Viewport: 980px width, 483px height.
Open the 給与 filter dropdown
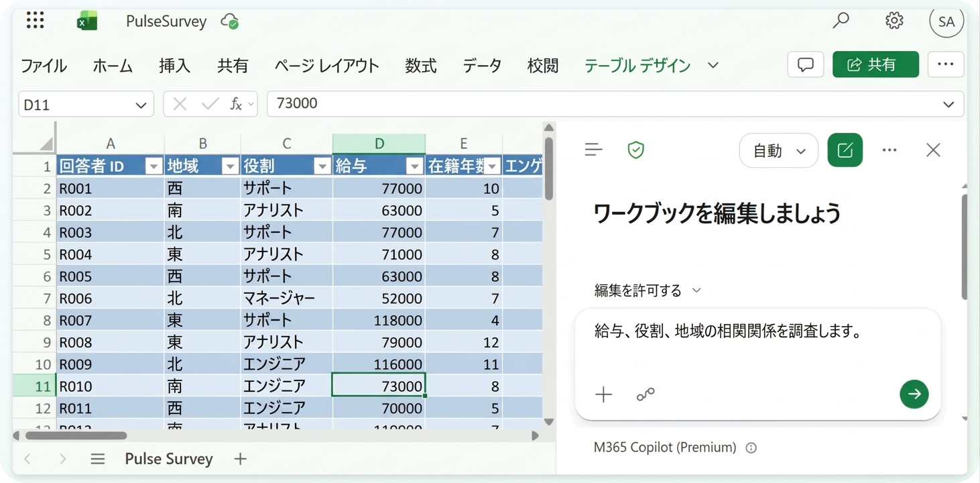click(x=415, y=166)
